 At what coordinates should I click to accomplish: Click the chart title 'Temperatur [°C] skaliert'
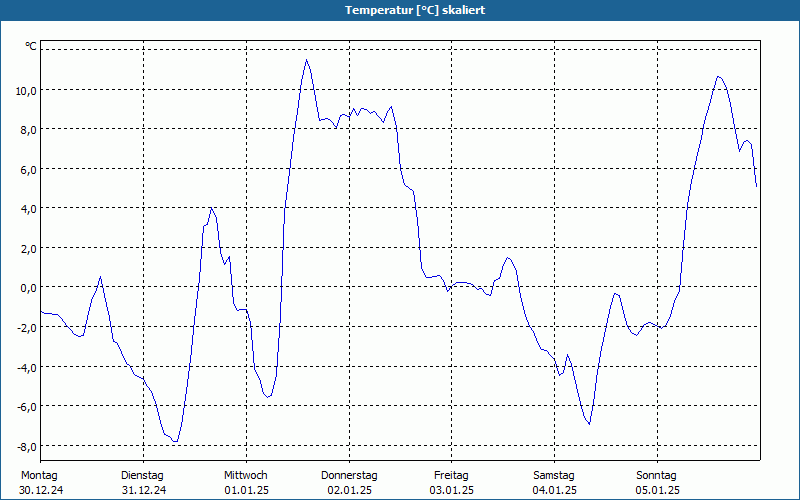point(415,10)
